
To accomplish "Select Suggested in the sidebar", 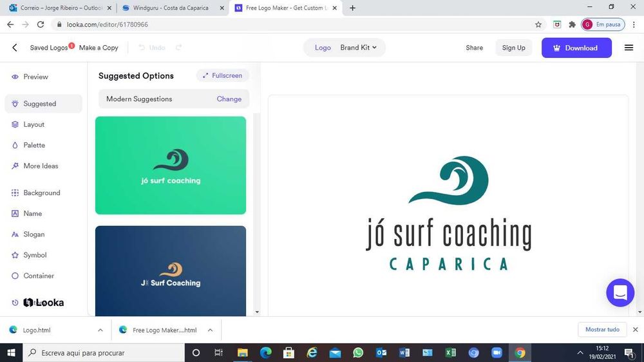I will (x=43, y=104).
